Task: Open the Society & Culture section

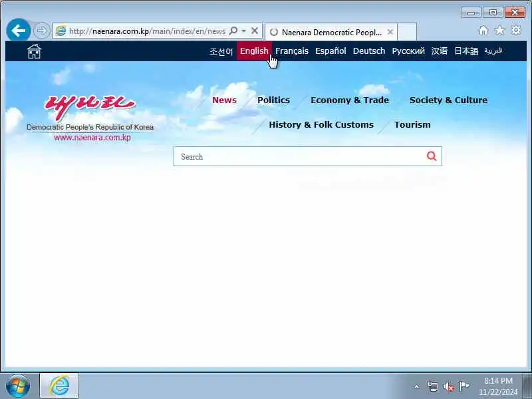Action: 448,100
